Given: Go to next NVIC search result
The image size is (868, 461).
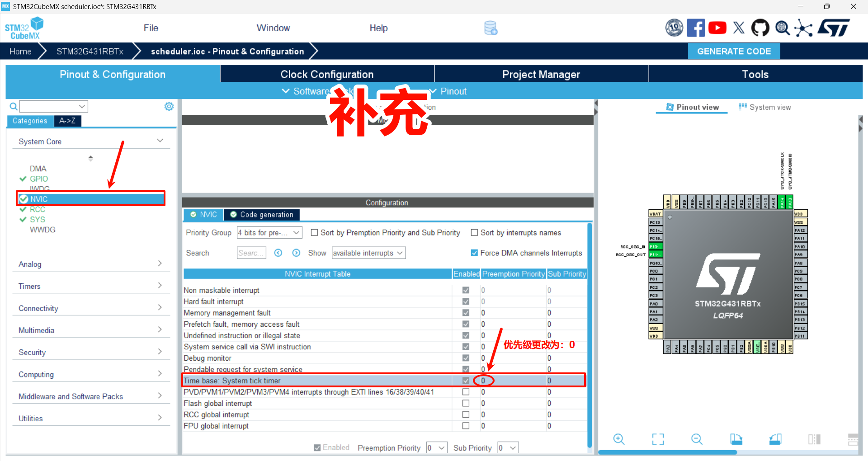Looking at the screenshot, I should [x=296, y=253].
